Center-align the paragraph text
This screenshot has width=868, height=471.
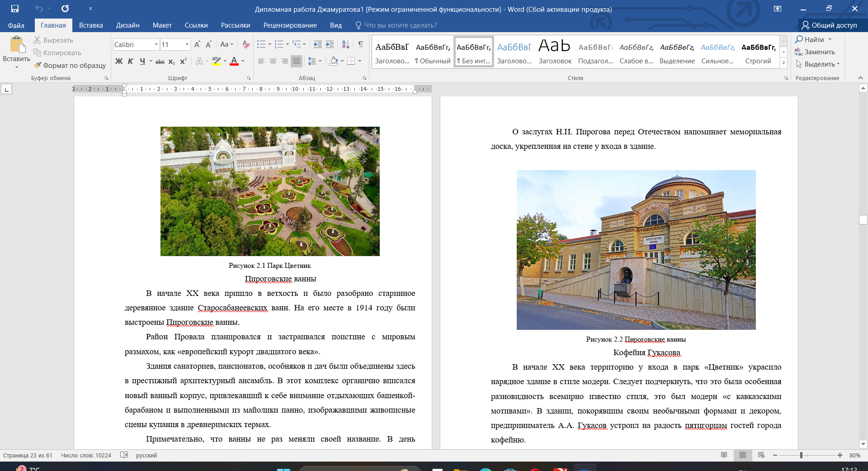coord(273,61)
